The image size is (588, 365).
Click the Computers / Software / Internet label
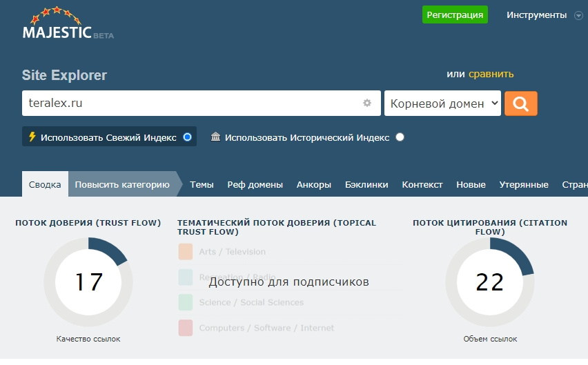tap(266, 328)
